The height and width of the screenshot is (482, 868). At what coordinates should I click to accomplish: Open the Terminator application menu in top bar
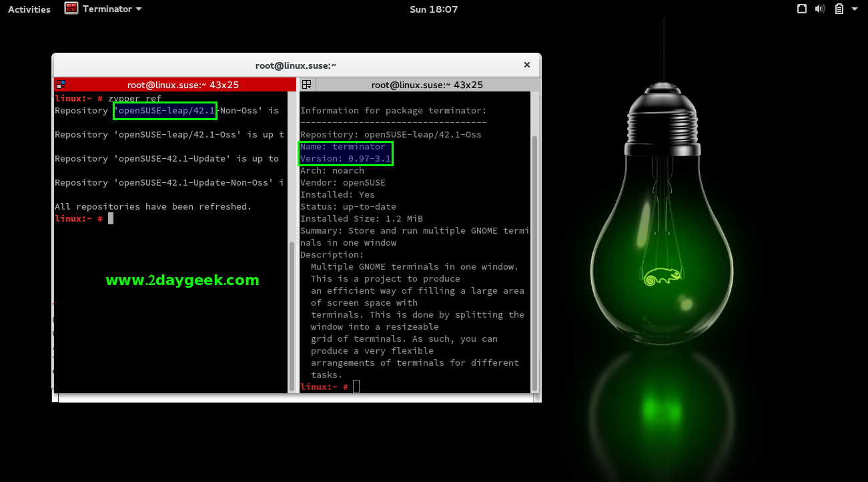click(103, 9)
